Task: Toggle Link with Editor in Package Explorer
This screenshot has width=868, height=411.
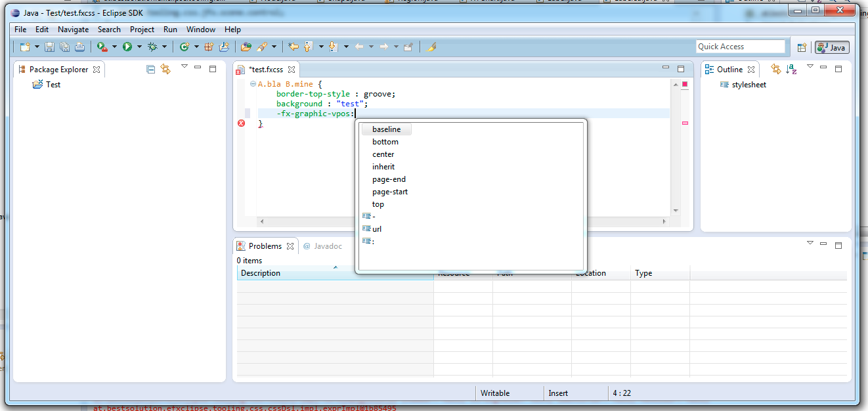Action: pyautogui.click(x=165, y=69)
